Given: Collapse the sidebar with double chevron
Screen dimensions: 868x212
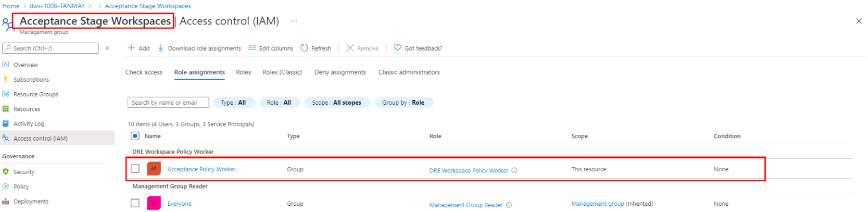Looking at the screenshot, I should tap(107, 48).
